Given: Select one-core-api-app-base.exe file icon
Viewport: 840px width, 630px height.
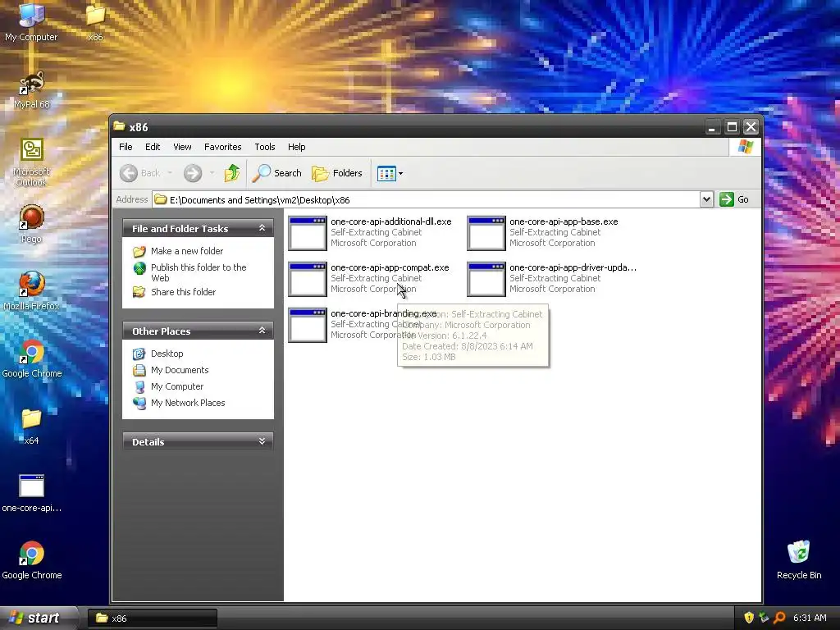Looking at the screenshot, I should click(486, 233).
